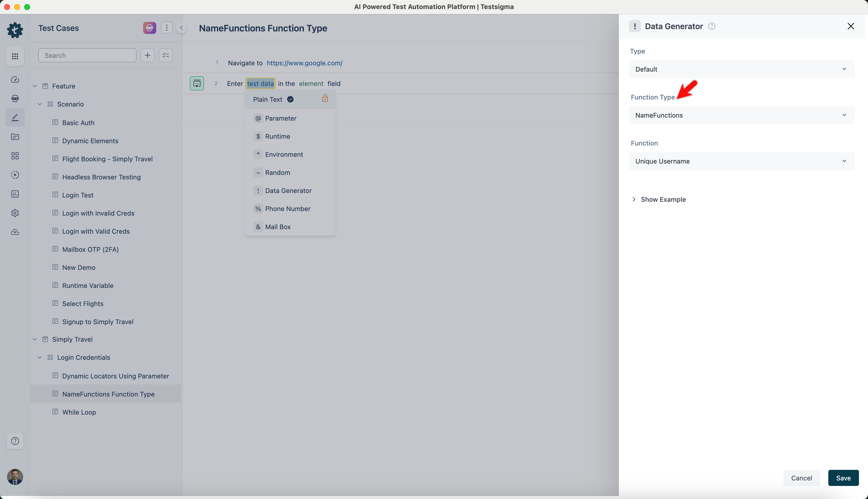Open the settings gear in left sidebar

15,213
